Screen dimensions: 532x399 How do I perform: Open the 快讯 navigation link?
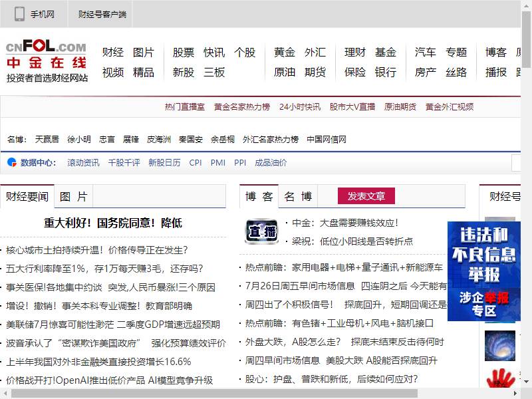pyautogui.click(x=214, y=53)
